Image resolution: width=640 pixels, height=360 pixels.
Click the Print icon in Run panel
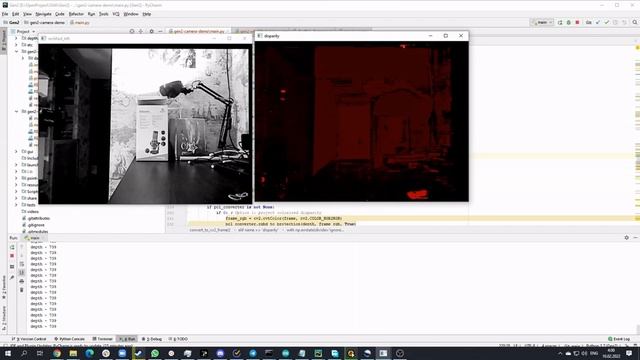click(22, 281)
